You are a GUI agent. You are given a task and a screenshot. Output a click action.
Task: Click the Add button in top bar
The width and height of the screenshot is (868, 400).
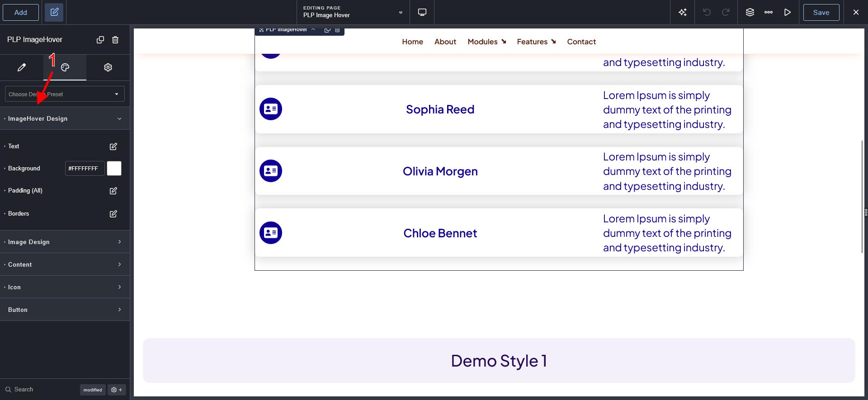[21, 12]
